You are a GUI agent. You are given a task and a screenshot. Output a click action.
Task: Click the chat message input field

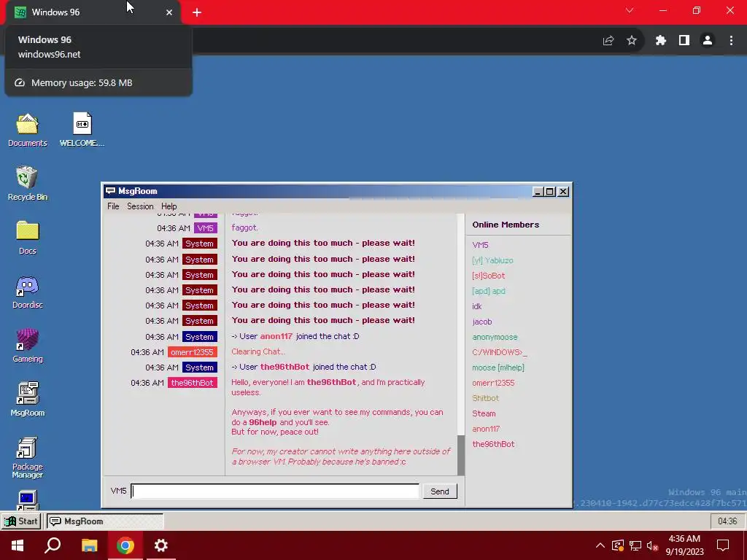coord(275,491)
